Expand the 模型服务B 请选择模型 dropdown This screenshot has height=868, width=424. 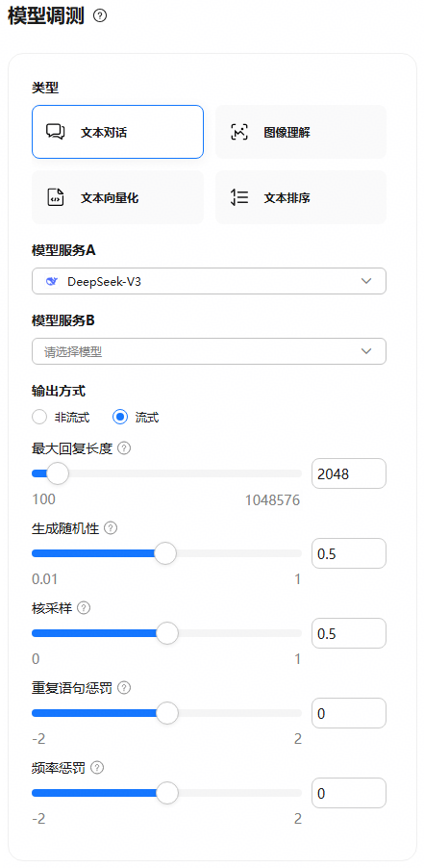click(209, 351)
